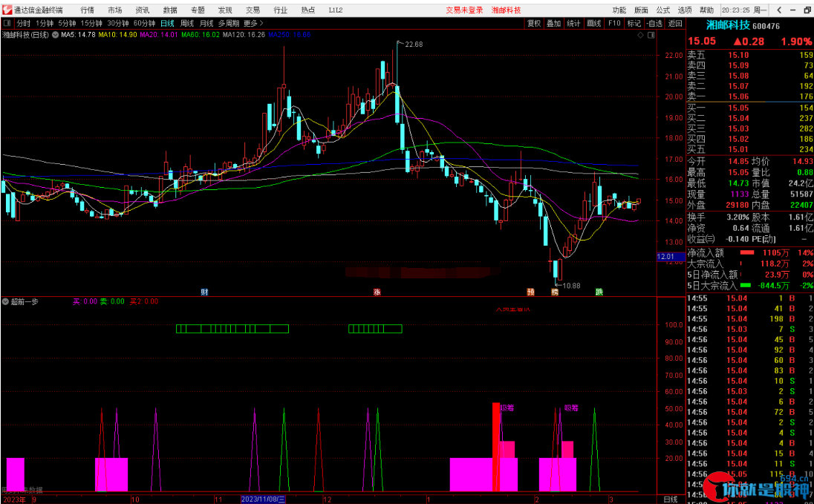This screenshot has width=814, height=504.
Task: Click the back arrow in the title bar
Action: pyautogui.click(x=779, y=10)
